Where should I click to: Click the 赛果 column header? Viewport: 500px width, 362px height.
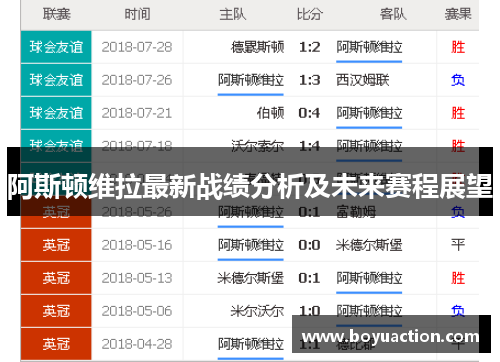click(458, 14)
